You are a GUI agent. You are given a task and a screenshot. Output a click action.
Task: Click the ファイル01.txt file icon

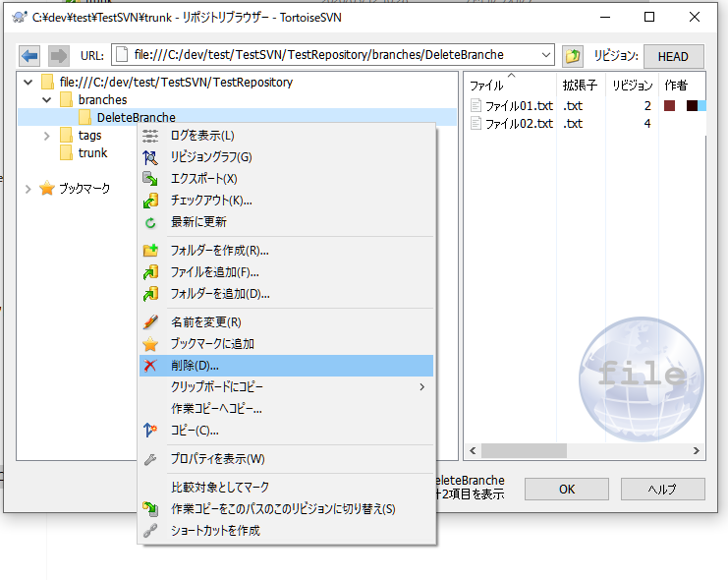point(476,106)
